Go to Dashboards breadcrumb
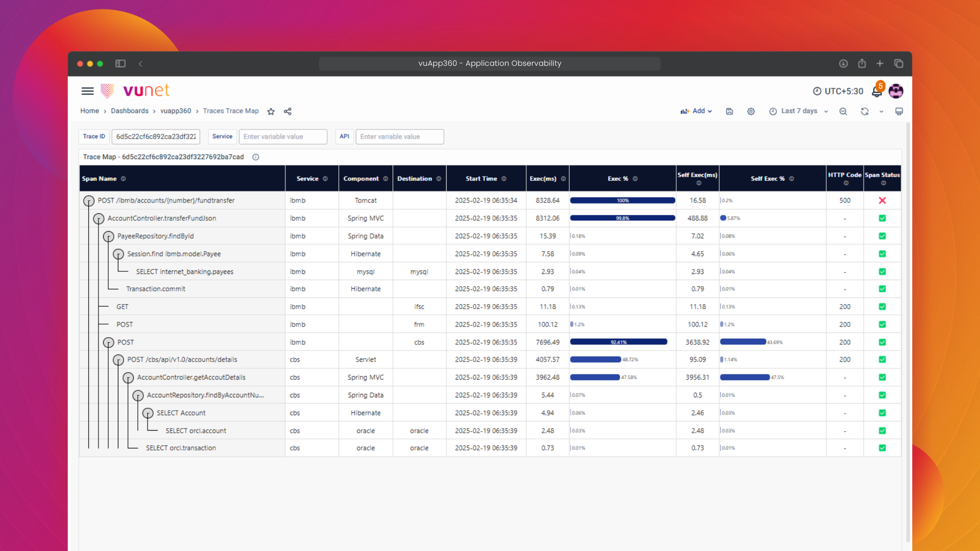Screen dimensions: 980x551 130,111
